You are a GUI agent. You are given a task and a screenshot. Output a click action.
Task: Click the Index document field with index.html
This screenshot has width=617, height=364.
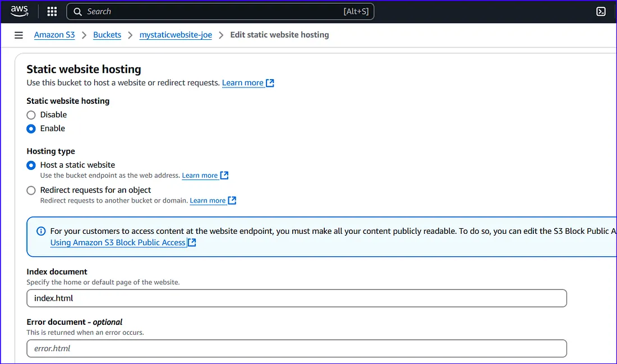[297, 298]
